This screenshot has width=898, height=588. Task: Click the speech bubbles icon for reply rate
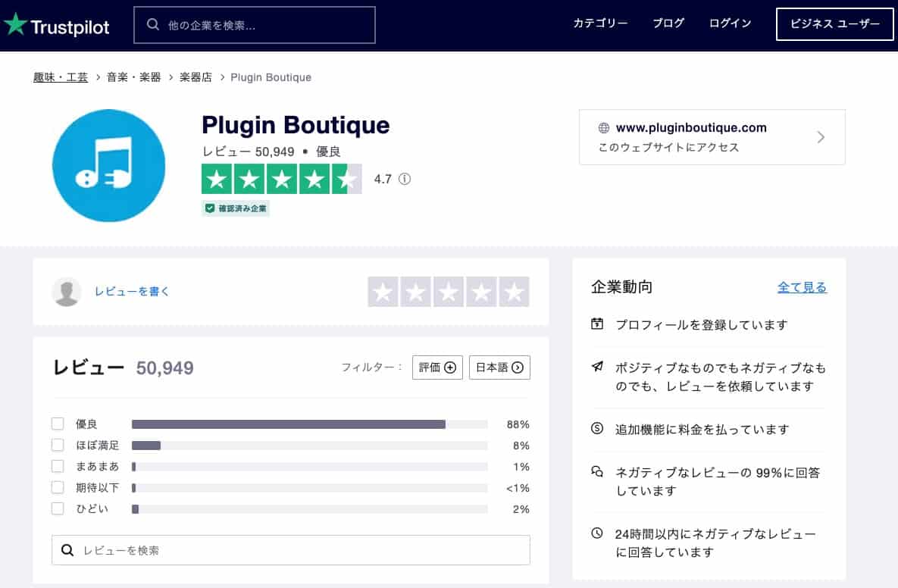pos(596,471)
